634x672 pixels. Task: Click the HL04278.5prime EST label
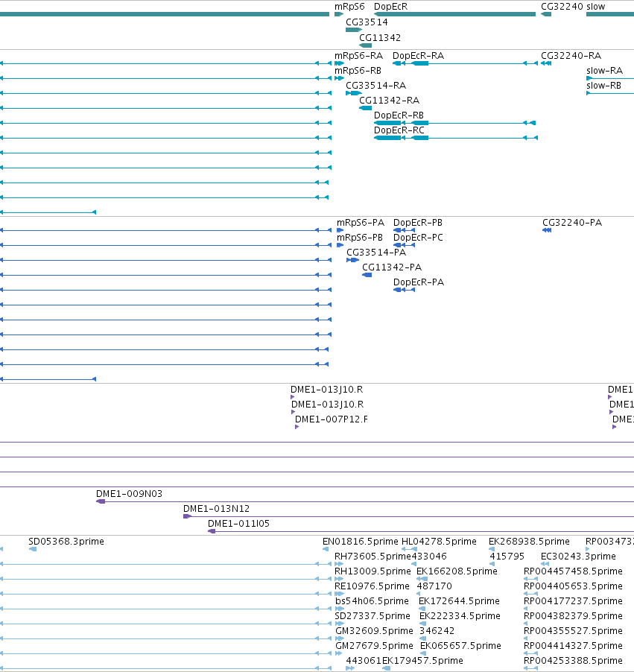439,542
